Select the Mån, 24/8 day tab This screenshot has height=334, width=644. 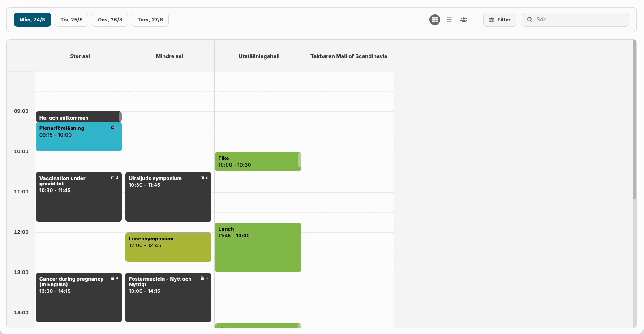coord(32,20)
